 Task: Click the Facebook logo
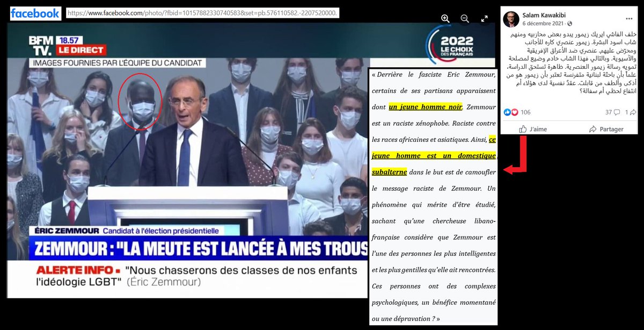click(35, 13)
